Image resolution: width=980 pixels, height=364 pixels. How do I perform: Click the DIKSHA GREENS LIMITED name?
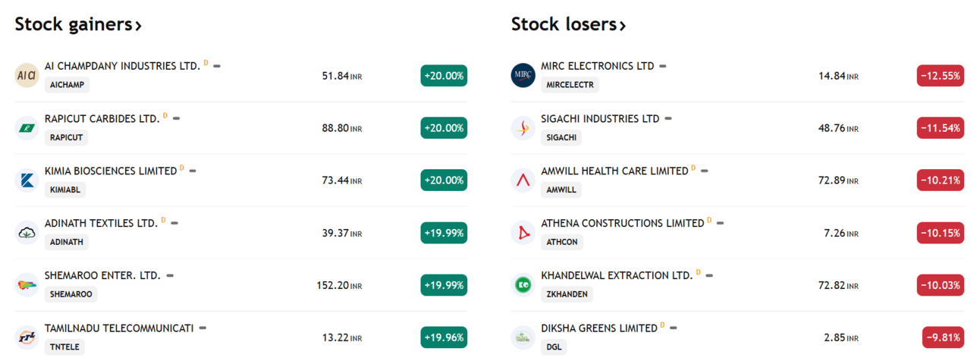[x=599, y=328]
